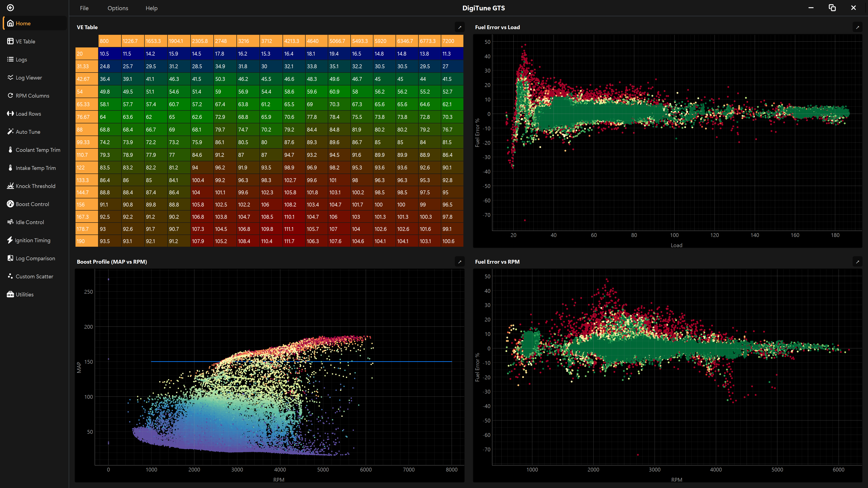868x488 pixels.
Task: Open the Idle Control icon
Action: (x=10, y=222)
